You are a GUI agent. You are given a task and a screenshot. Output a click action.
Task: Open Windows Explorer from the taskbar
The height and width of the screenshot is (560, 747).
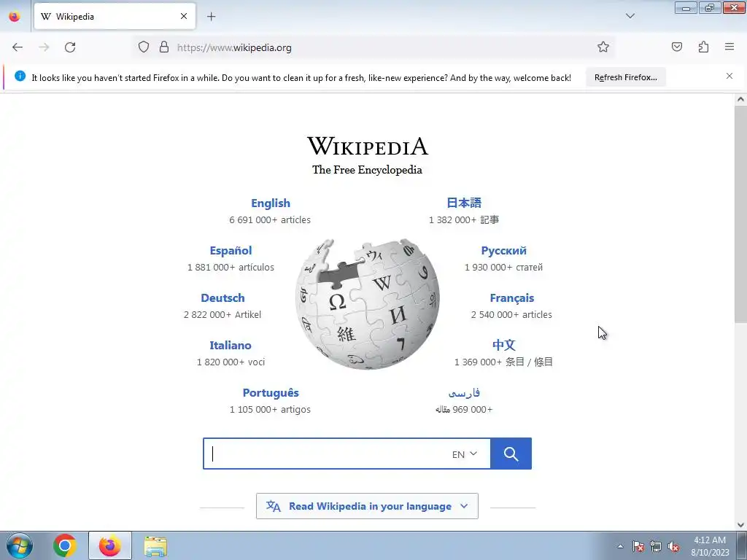pyautogui.click(x=155, y=546)
